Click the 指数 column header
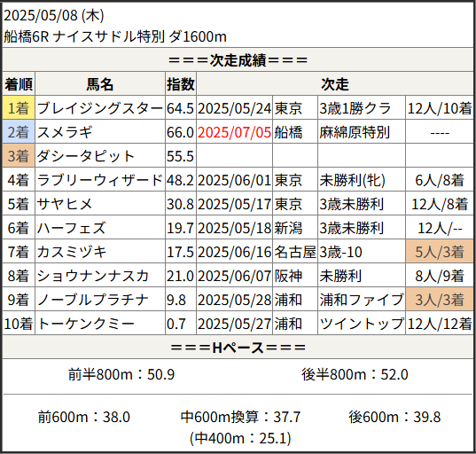Image resolution: width=476 pixels, height=454 pixels. pos(181,84)
